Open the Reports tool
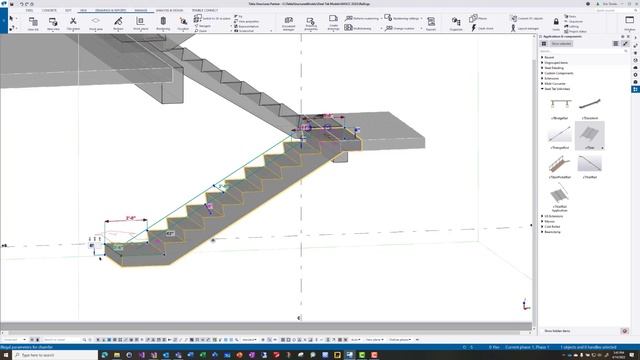Viewport: 640px width, 360px height. point(431,24)
